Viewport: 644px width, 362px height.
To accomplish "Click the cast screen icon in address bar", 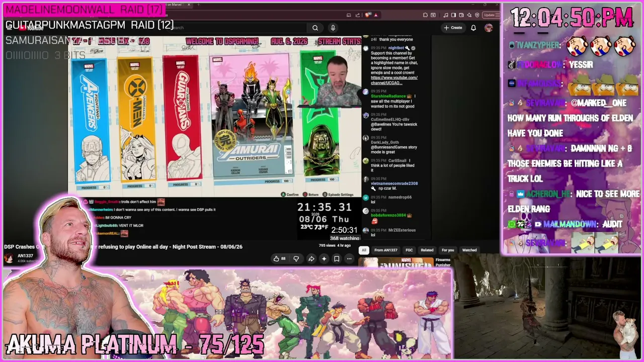I will pos(349,15).
